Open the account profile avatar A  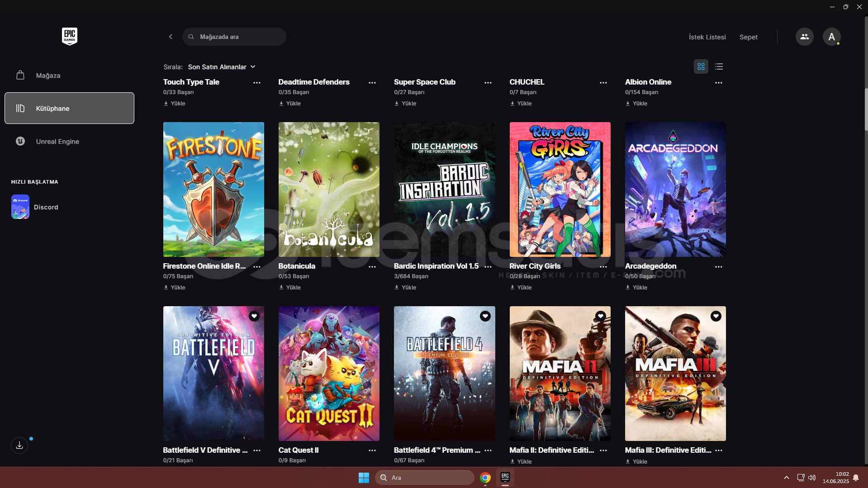831,37
